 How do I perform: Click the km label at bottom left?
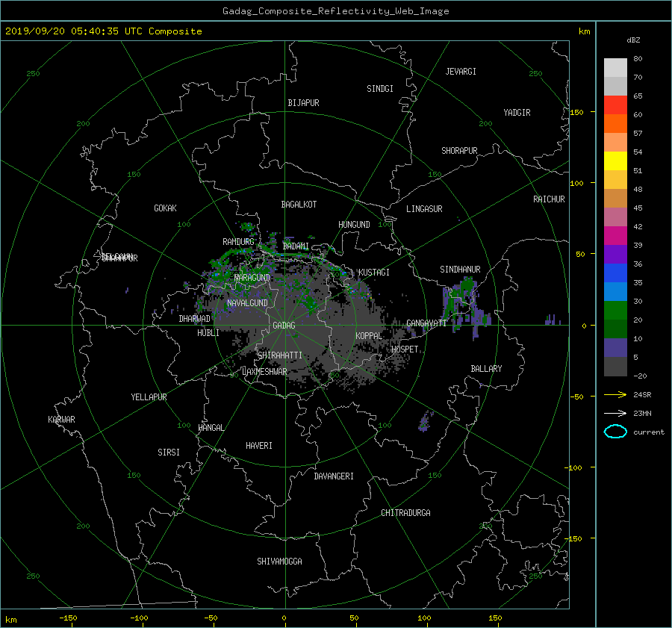click(11, 620)
